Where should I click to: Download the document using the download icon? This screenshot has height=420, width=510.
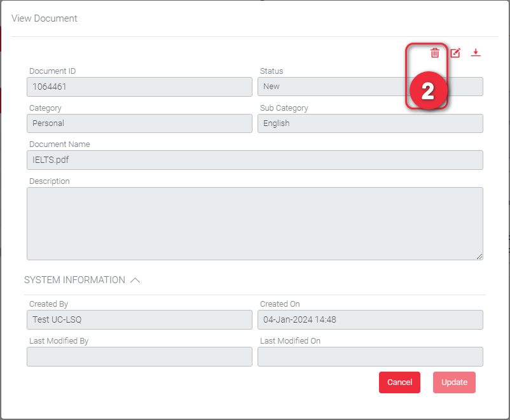tap(476, 53)
